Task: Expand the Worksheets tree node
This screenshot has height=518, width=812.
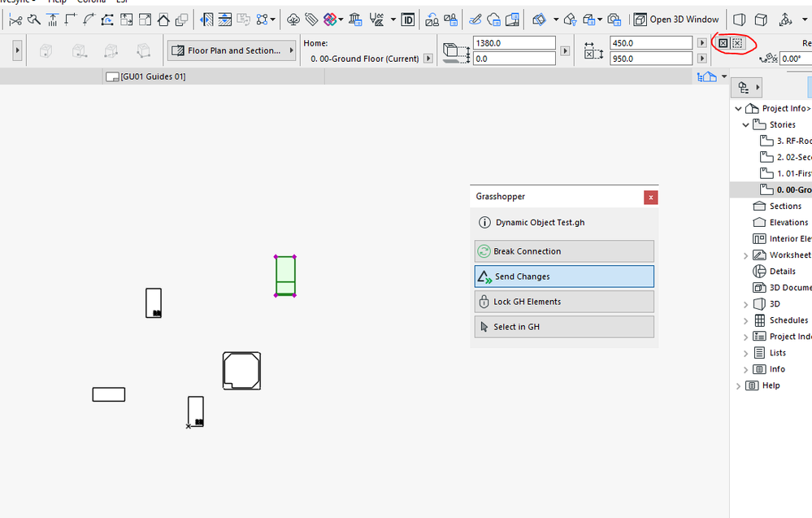Action: coord(745,255)
